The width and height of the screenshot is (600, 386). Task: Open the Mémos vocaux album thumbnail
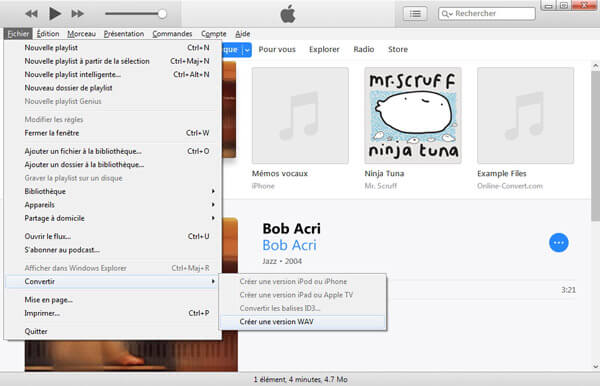[x=300, y=116]
